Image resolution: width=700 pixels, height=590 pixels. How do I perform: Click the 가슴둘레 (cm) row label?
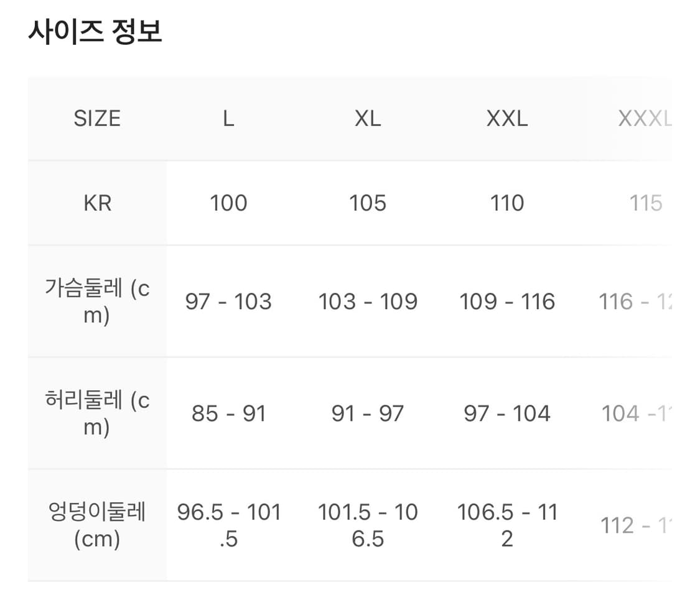coord(97,302)
